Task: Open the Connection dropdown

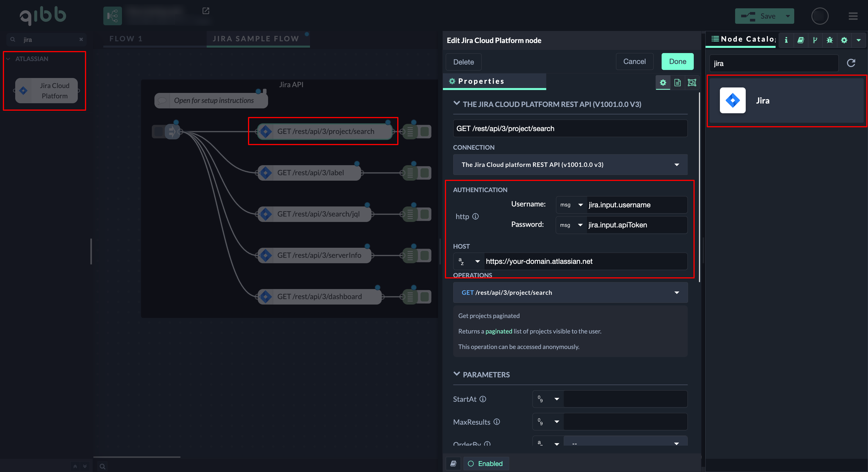Action: [570, 165]
